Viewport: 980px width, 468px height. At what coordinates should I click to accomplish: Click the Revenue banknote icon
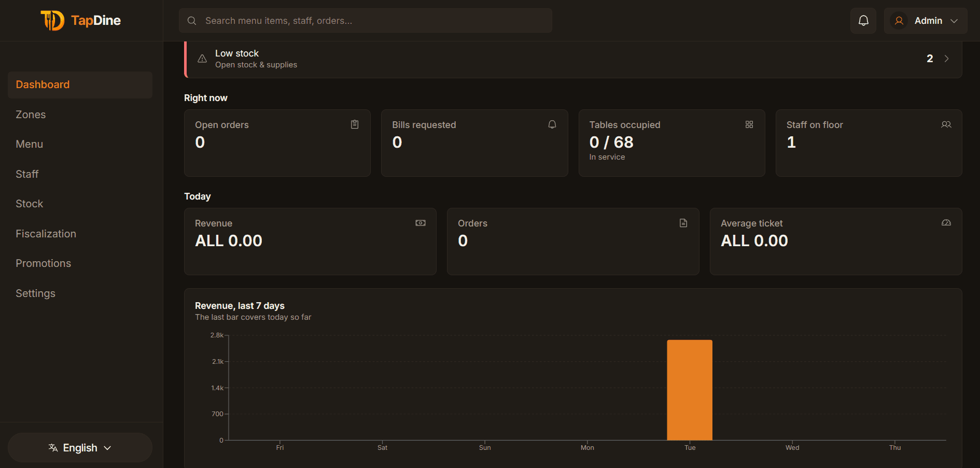coord(421,223)
